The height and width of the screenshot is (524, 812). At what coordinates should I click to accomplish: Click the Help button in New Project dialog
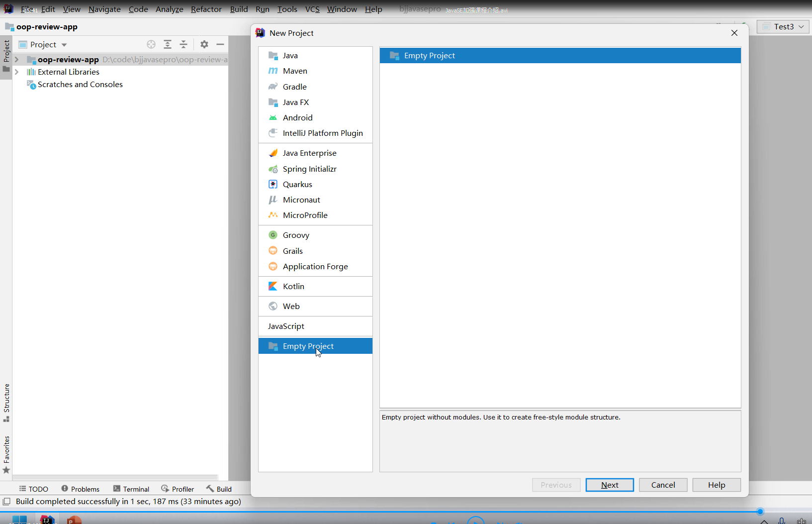tap(717, 485)
